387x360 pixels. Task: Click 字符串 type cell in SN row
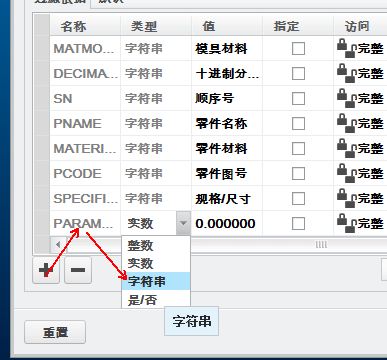156,98
